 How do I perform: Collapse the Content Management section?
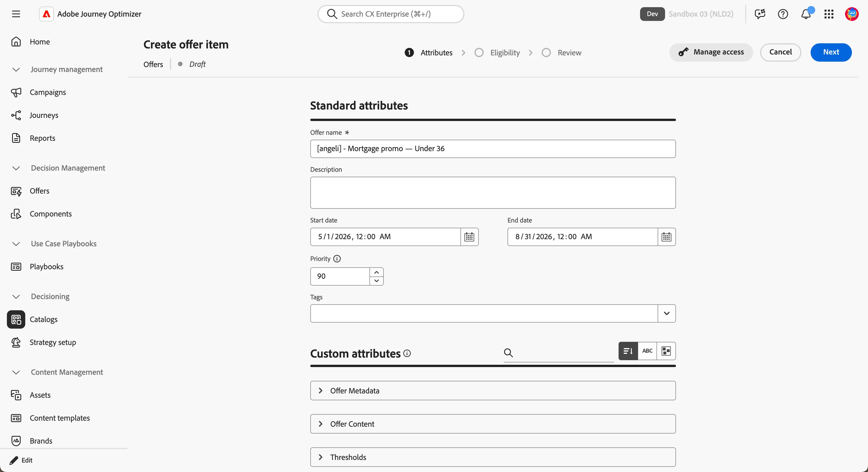click(16, 372)
